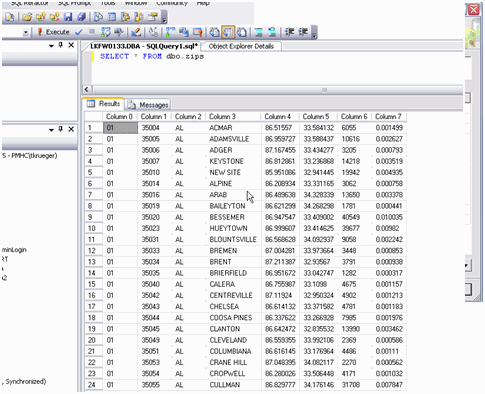Select the highlighted 01 cell in row 1
Screen dimensions: 485x394
(x=120, y=128)
